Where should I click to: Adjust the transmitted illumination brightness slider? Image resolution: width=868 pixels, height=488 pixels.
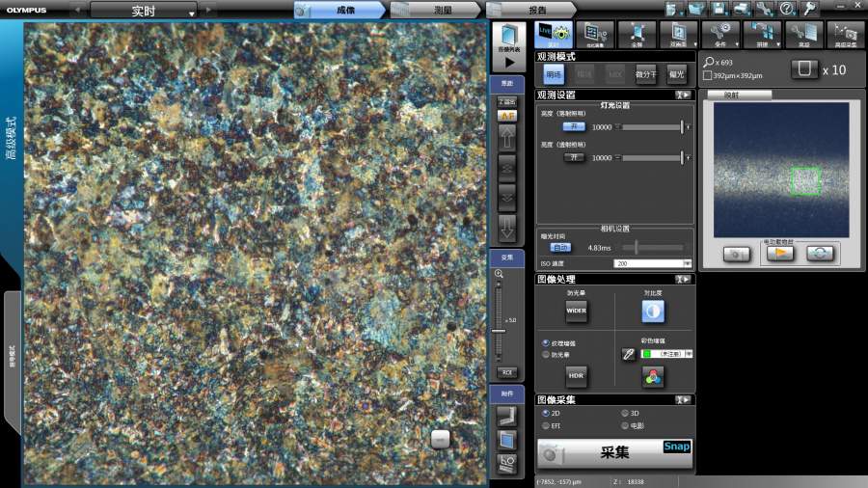pos(652,158)
